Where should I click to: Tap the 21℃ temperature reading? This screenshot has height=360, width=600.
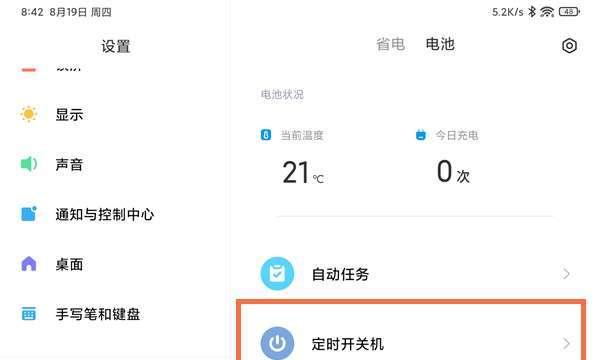[303, 173]
